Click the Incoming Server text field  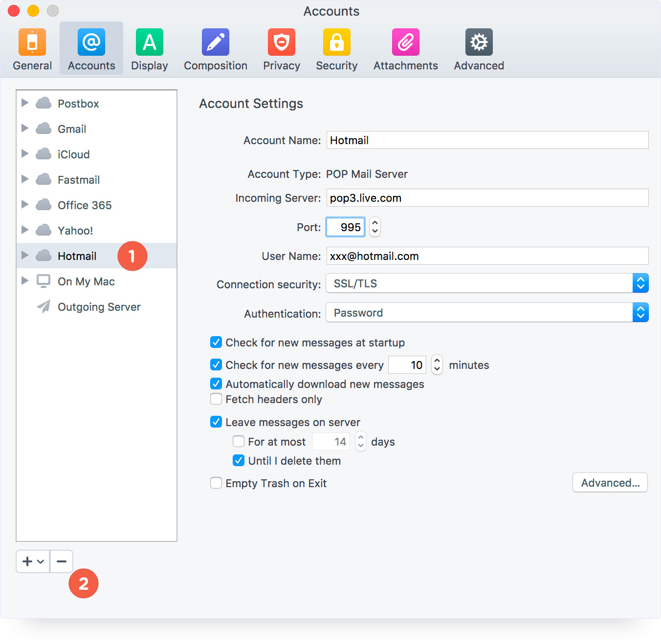click(487, 198)
